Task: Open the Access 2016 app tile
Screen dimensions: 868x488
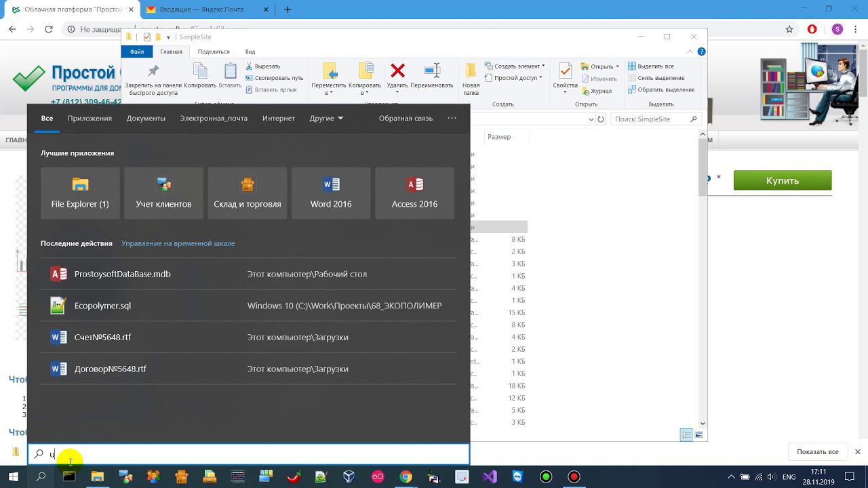Action: (414, 193)
